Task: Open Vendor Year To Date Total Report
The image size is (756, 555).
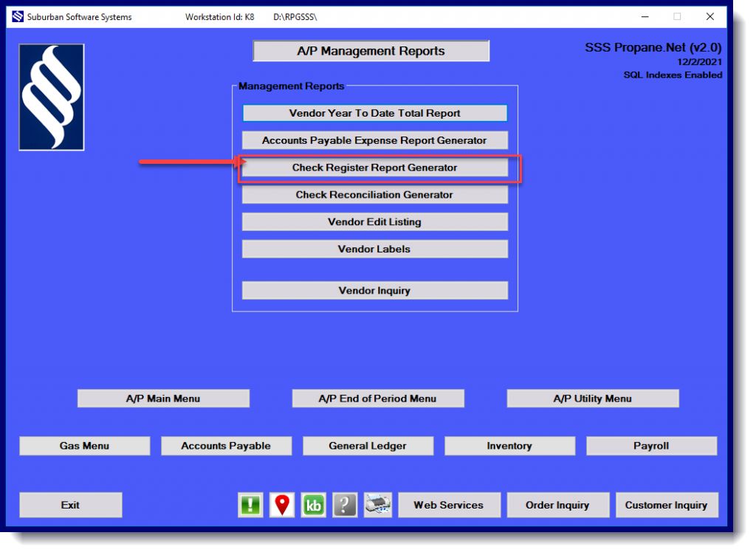Action: [x=374, y=113]
